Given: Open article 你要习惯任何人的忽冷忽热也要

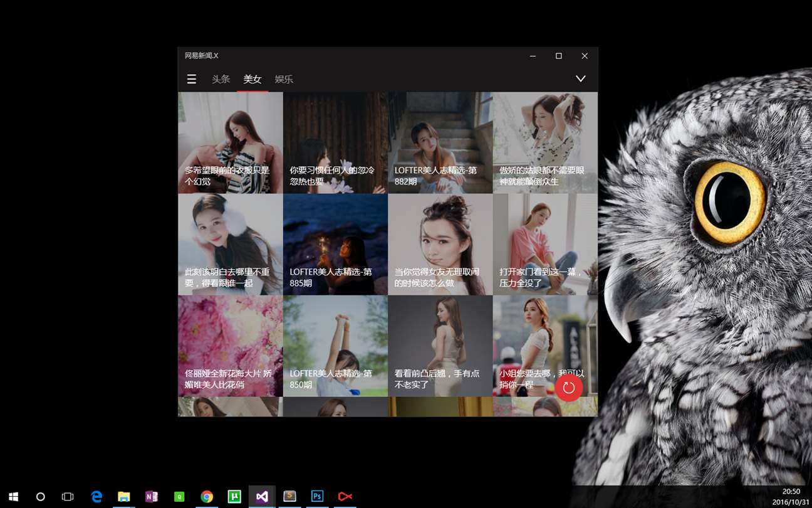Looking at the screenshot, I should (x=335, y=143).
